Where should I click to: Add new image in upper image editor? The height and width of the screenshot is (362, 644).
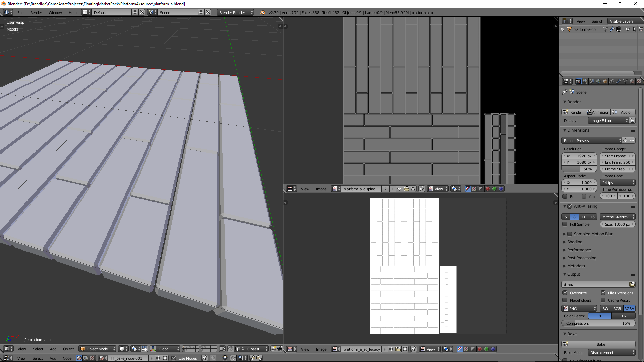tap(399, 189)
